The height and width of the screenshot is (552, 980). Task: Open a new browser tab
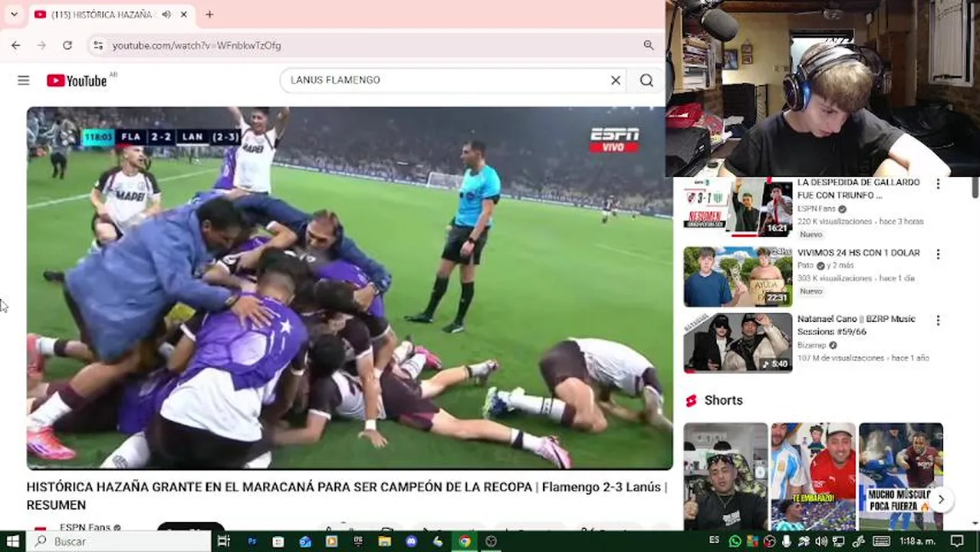tap(209, 15)
